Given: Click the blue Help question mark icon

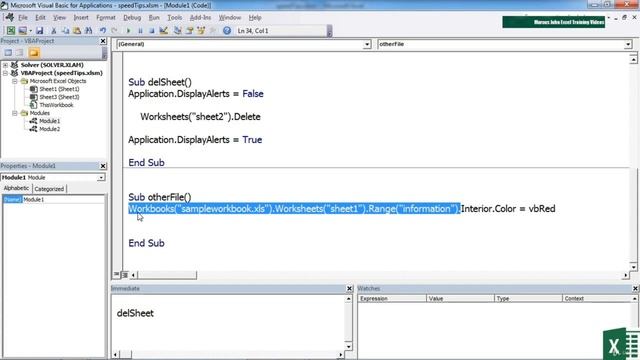Looking at the screenshot, I should point(227,31).
